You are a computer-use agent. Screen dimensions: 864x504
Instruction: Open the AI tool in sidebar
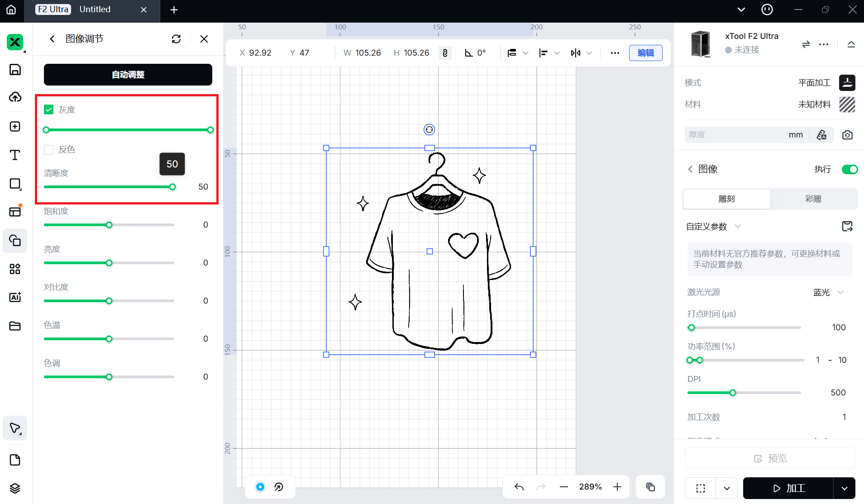(x=15, y=297)
